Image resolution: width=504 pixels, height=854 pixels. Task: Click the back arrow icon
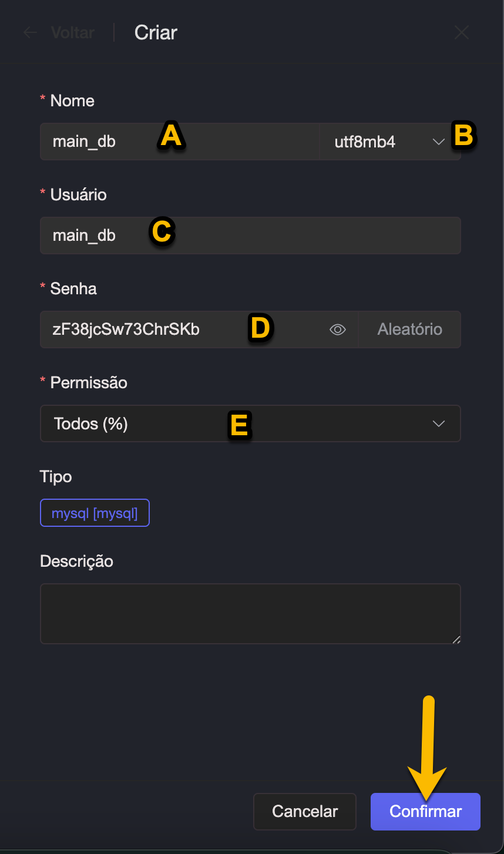30,33
